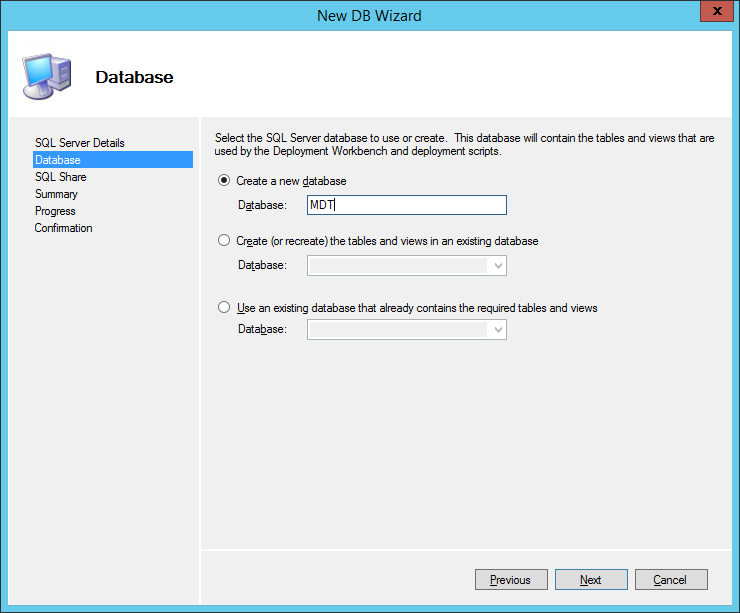Viewport: 740px width, 613px height.
Task: Open the Database dropdown under recreate tables option
Action: tap(406, 265)
